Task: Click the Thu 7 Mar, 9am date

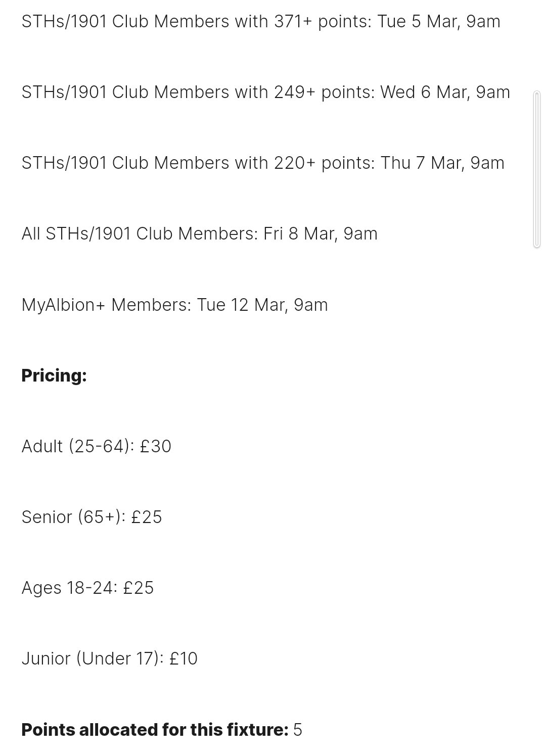Action: (442, 163)
